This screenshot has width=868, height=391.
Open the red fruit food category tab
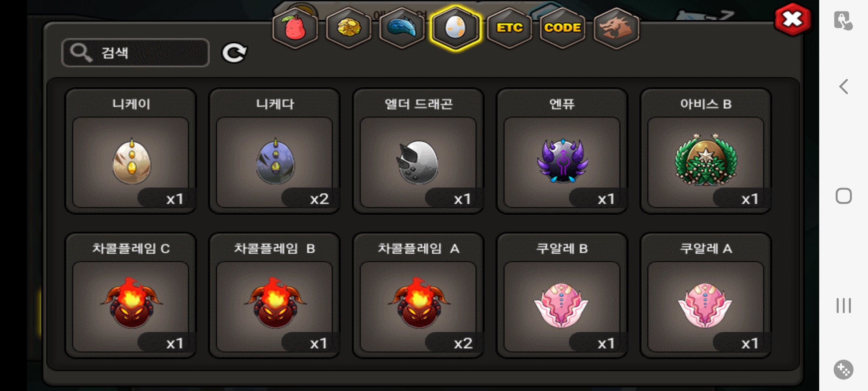pos(295,28)
